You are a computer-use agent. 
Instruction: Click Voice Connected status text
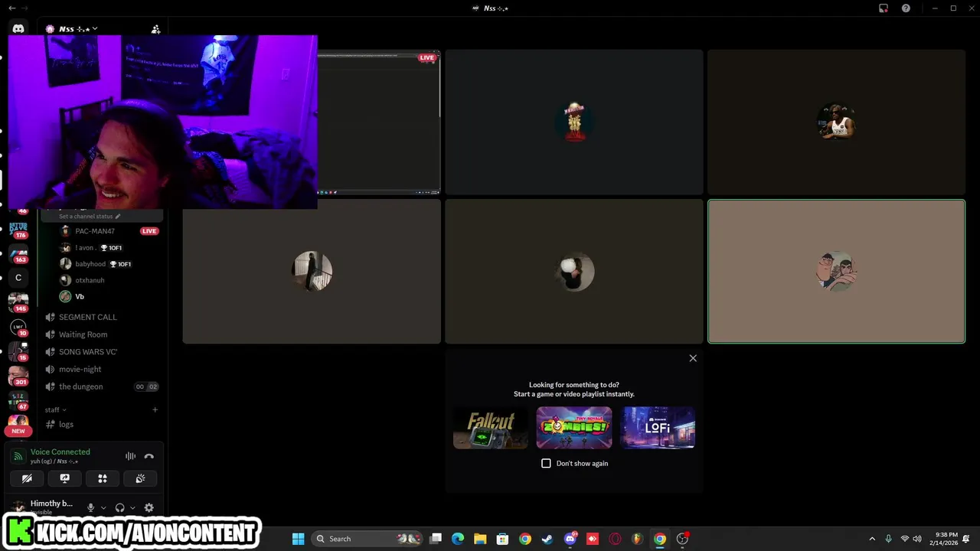pos(60,452)
